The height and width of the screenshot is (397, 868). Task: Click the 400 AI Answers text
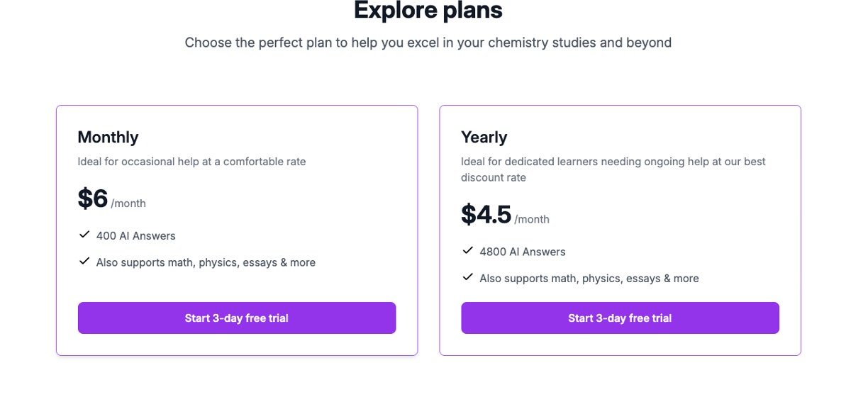(136, 236)
